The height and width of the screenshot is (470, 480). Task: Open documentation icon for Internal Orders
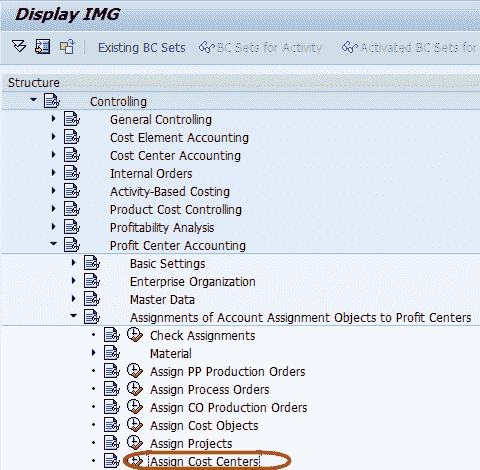pyautogui.click(x=72, y=173)
